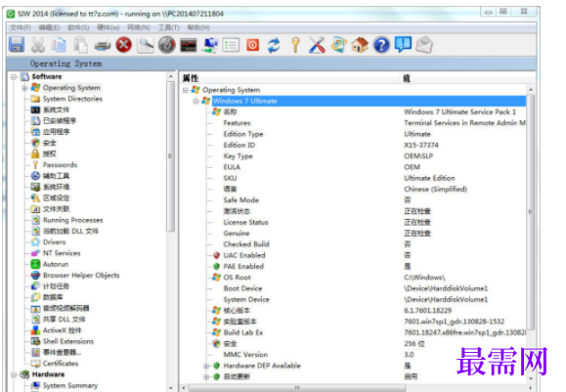The height and width of the screenshot is (392, 566).
Task: Click the gold key toolbar icon
Action: [x=295, y=45]
